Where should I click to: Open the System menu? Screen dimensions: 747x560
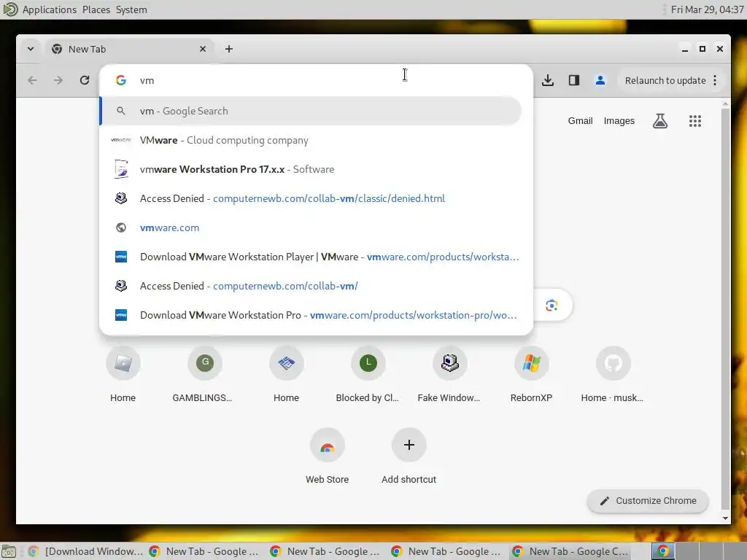131,9
